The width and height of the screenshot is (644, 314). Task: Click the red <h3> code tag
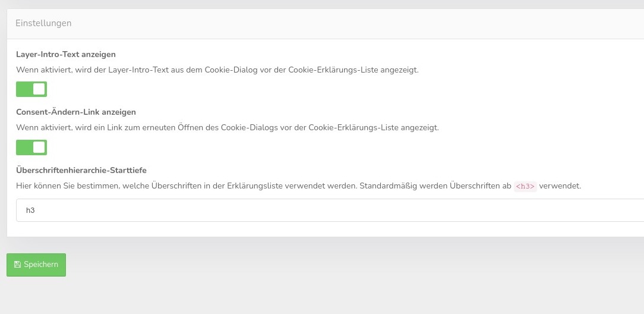point(525,186)
